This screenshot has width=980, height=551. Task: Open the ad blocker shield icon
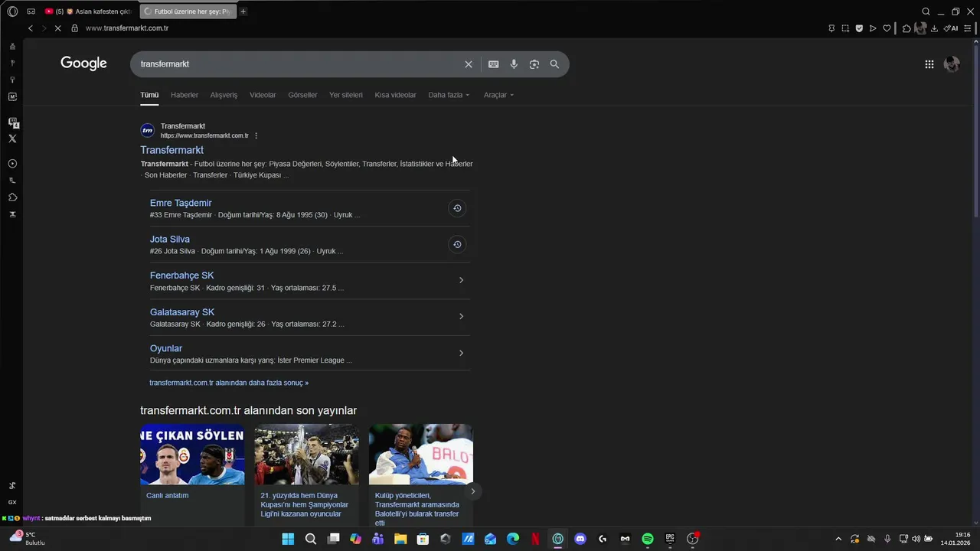click(x=859, y=28)
